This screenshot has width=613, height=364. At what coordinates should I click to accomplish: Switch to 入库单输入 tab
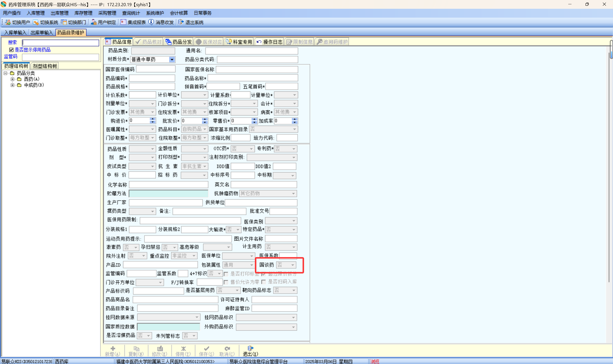tap(15, 33)
